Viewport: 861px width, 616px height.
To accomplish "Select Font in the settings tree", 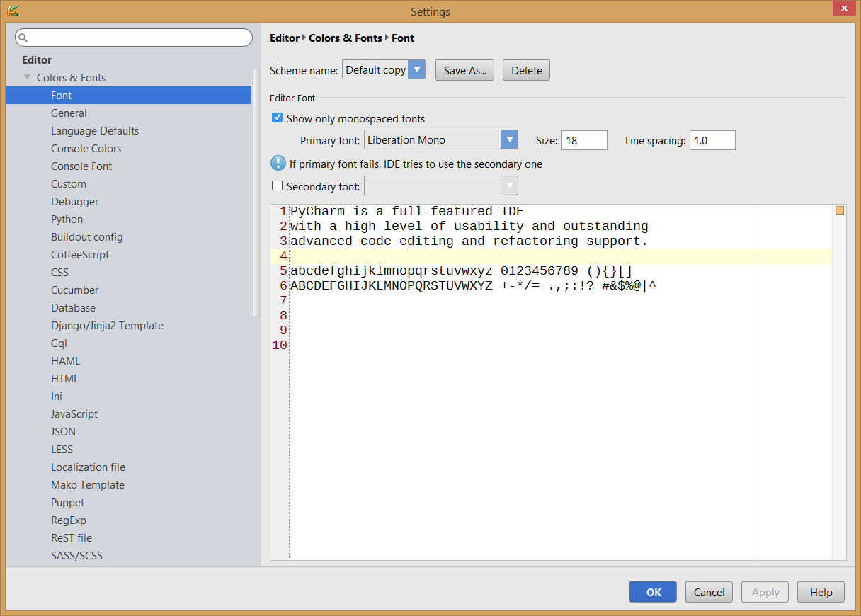I will pos(128,95).
